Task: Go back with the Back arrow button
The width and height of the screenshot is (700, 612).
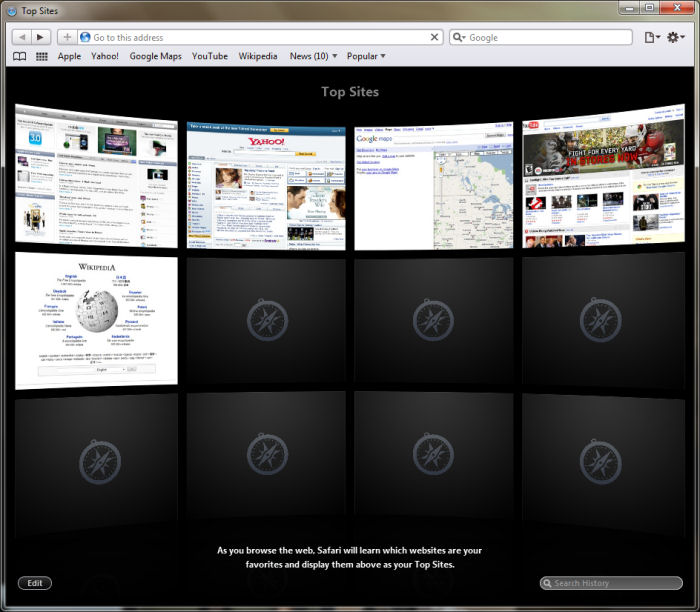Action: [21, 37]
